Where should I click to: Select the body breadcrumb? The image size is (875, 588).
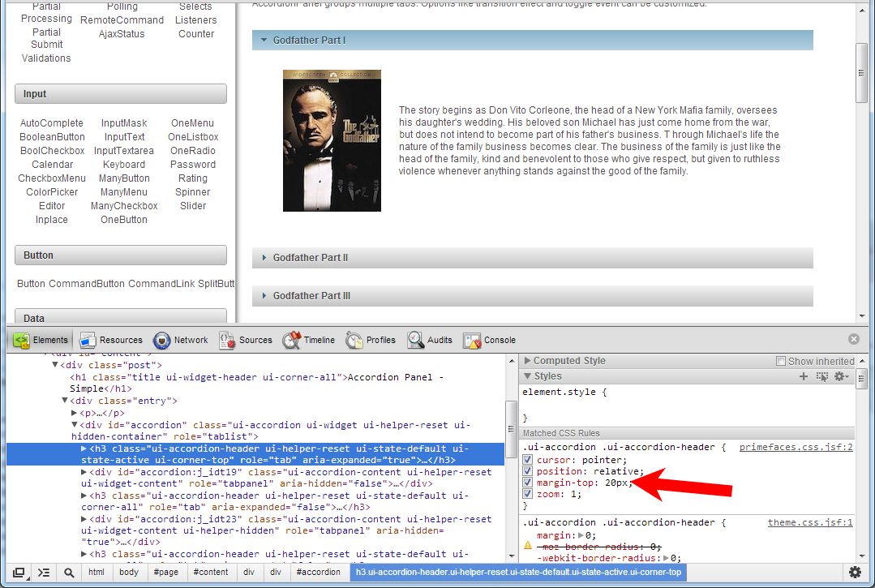129,572
